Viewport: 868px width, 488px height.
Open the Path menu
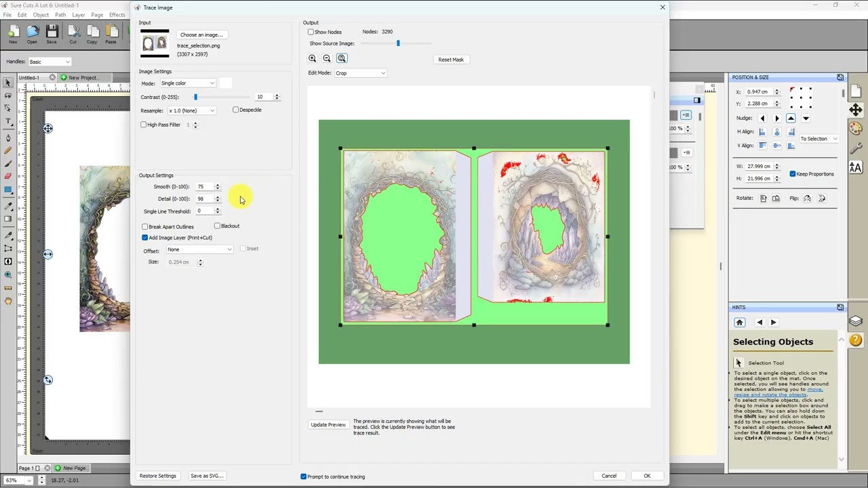click(x=60, y=15)
